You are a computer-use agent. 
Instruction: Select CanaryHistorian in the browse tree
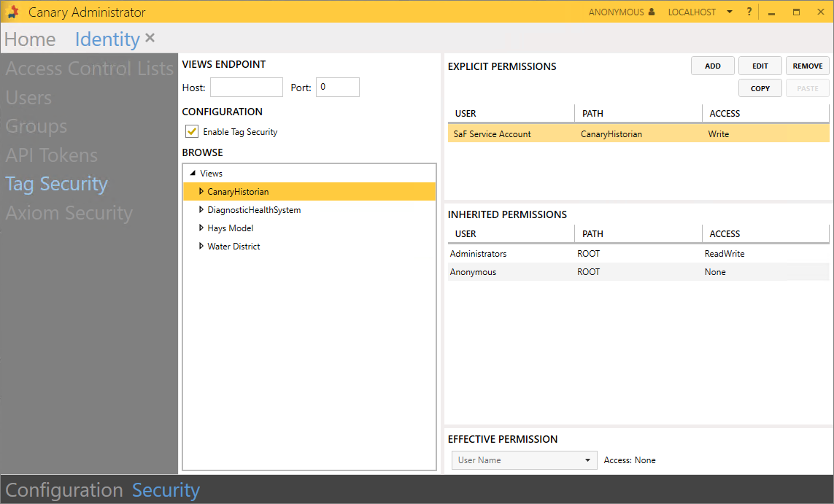pyautogui.click(x=238, y=191)
